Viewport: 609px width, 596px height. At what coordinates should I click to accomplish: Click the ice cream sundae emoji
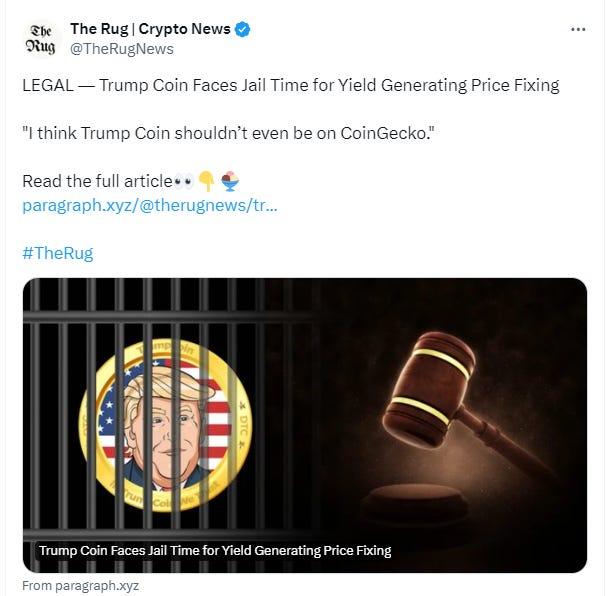pos(230,181)
